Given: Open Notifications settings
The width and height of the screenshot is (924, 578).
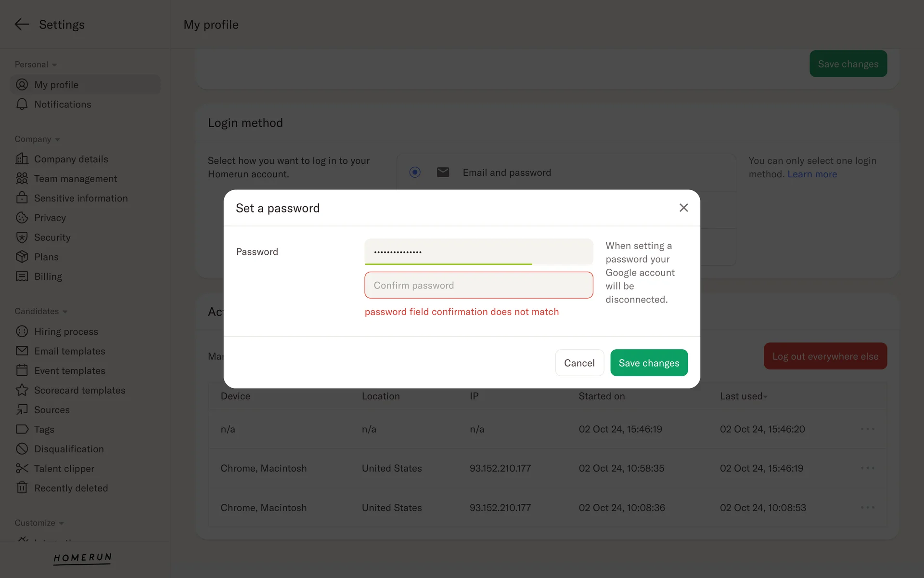Looking at the screenshot, I should [63, 105].
